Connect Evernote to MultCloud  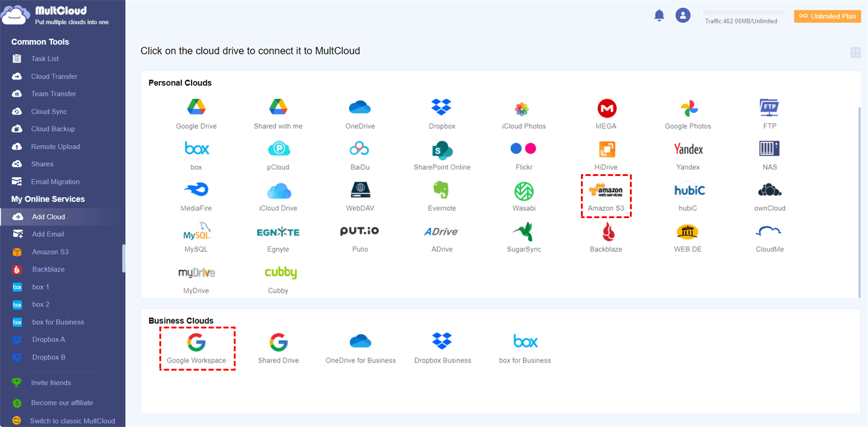(x=441, y=190)
